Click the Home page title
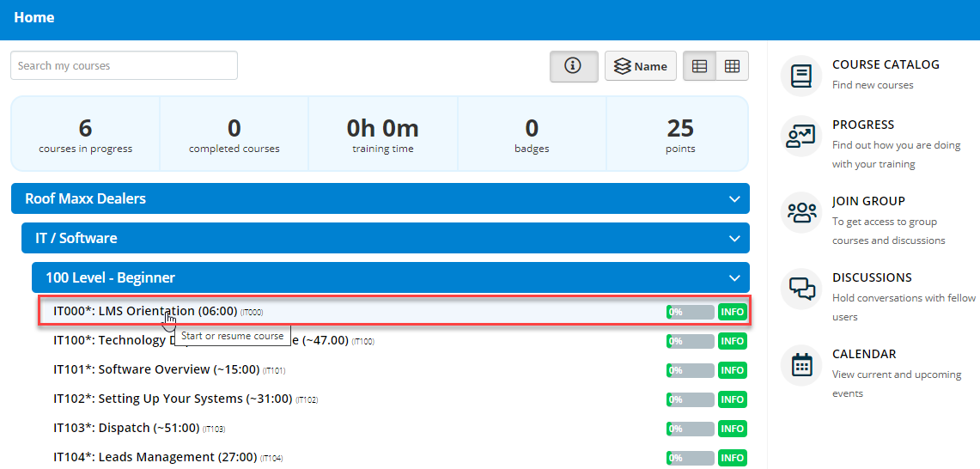Viewport: 980px width, 469px height. [x=33, y=17]
